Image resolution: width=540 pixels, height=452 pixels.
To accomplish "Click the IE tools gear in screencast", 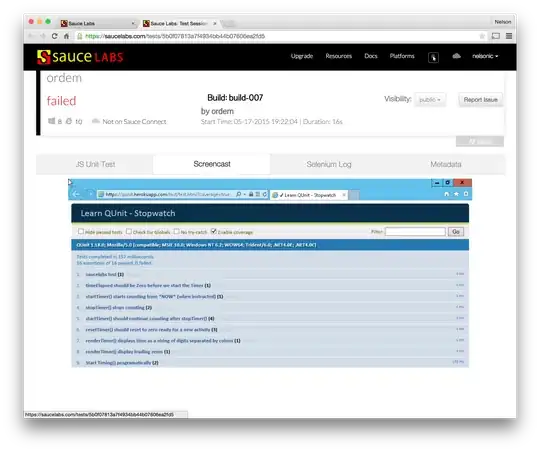I will [x=466, y=194].
